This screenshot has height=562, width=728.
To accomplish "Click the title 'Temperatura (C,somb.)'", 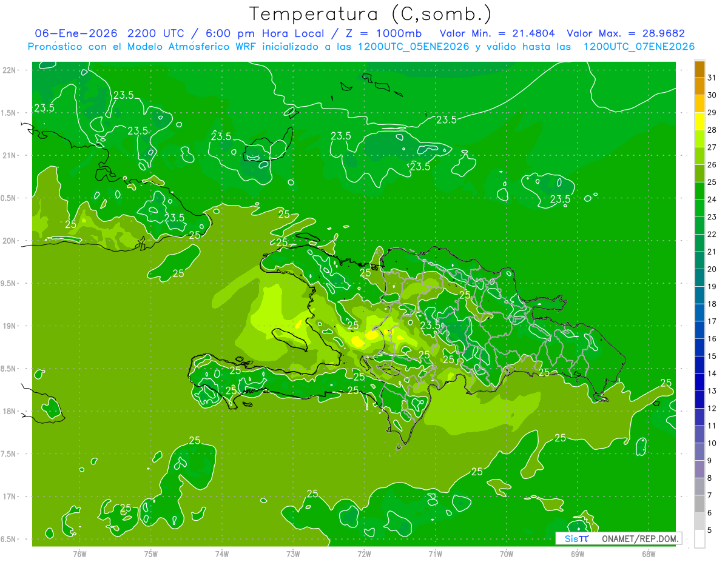I will click(370, 14).
